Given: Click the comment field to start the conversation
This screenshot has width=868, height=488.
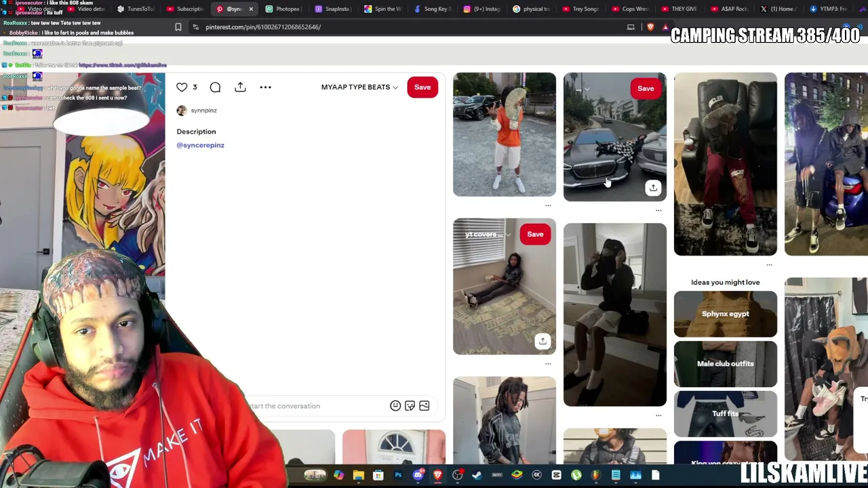Looking at the screenshot, I should [x=315, y=406].
